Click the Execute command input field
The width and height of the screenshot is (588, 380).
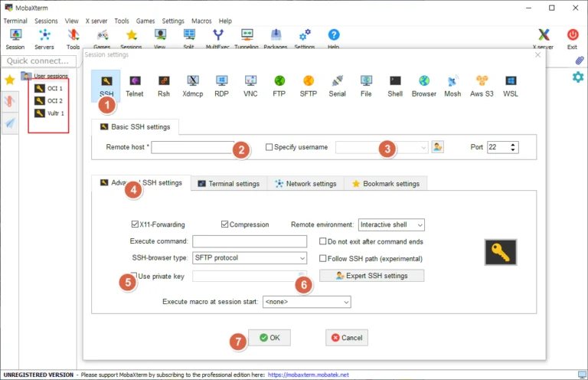(250, 241)
